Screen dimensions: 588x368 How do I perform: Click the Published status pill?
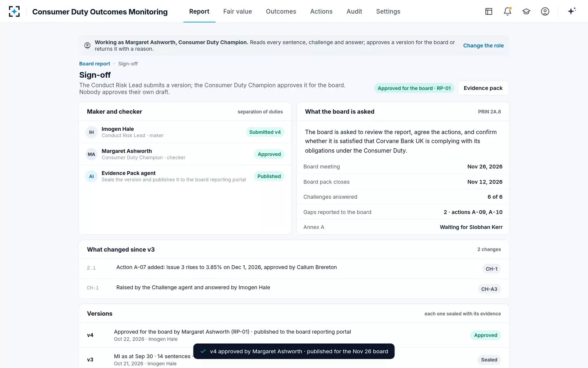[x=269, y=176]
